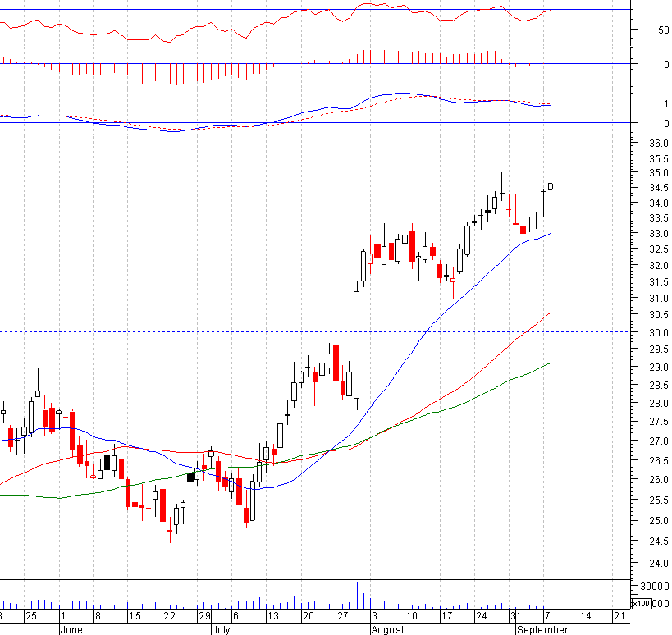
Task: Select the September month label
Action: (x=542, y=630)
